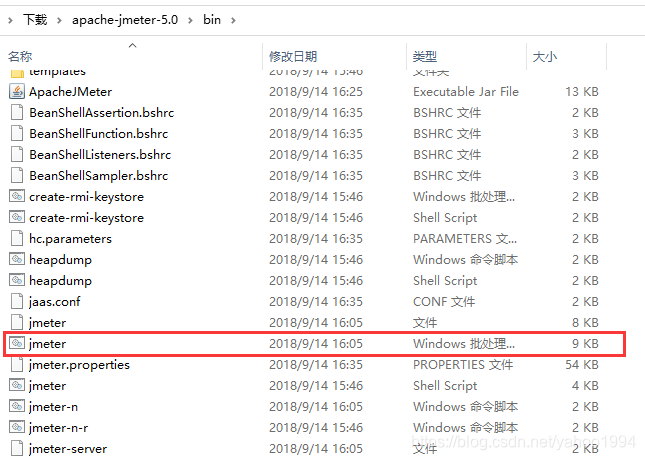645x460 pixels.
Task: Click the CONF 文件 type cell
Action: tap(444, 301)
